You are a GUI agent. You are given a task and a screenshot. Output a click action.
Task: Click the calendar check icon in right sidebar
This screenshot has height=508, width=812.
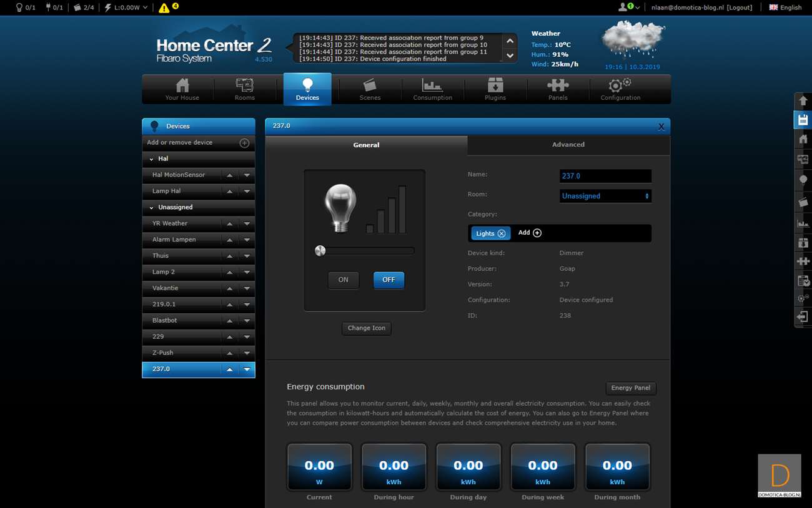803,281
